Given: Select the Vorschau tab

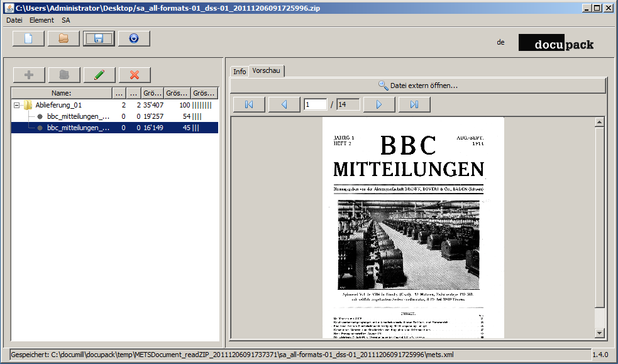Looking at the screenshot, I should [x=266, y=70].
